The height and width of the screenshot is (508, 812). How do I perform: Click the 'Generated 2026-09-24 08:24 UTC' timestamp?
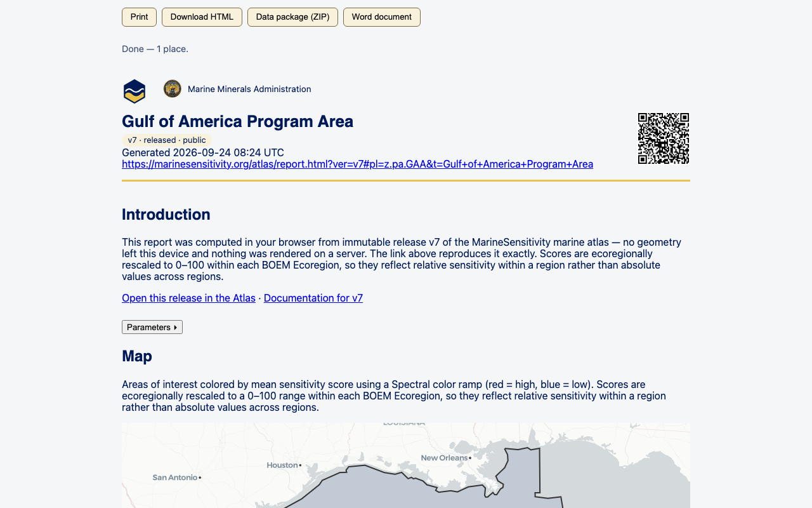coord(203,153)
